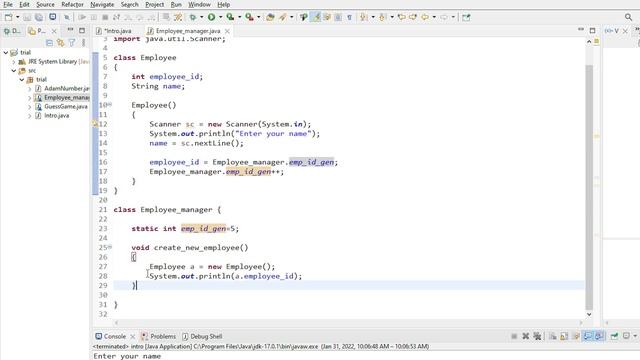Select the Console tab
The height and width of the screenshot is (360, 640).
pos(111,336)
